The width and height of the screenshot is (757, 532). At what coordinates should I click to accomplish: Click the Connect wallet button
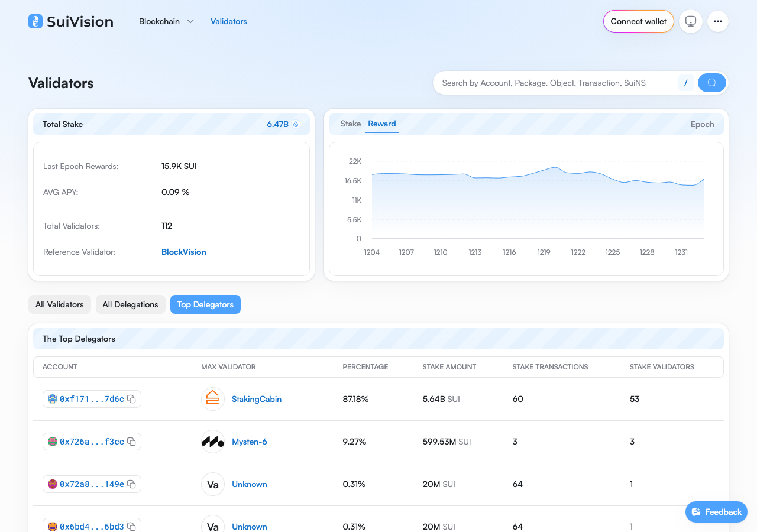click(x=639, y=21)
